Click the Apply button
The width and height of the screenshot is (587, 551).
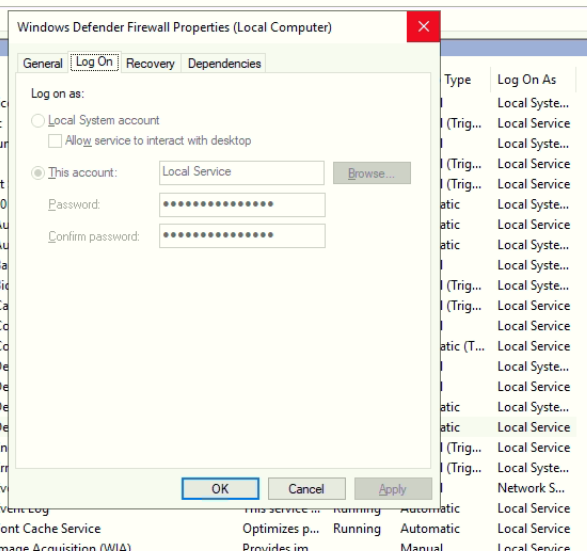coord(393,488)
